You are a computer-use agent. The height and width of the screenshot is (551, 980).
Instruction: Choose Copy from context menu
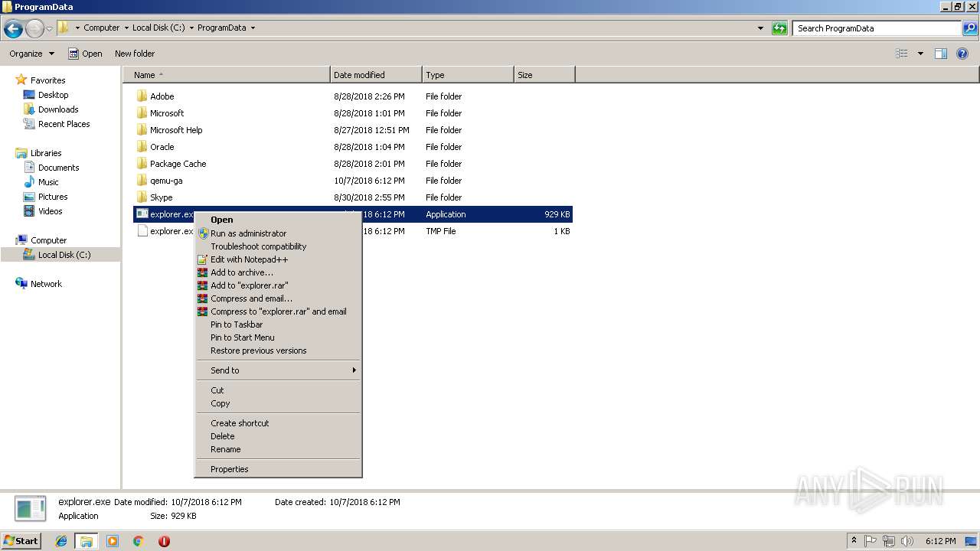point(278,403)
